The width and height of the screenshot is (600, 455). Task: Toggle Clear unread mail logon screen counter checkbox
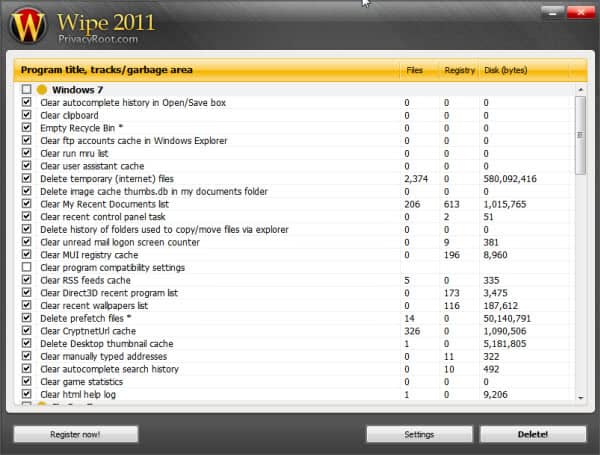26,241
